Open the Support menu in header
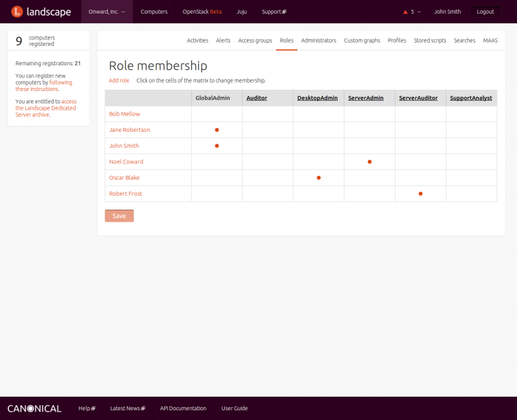The height and width of the screenshot is (420, 517). 273,12
